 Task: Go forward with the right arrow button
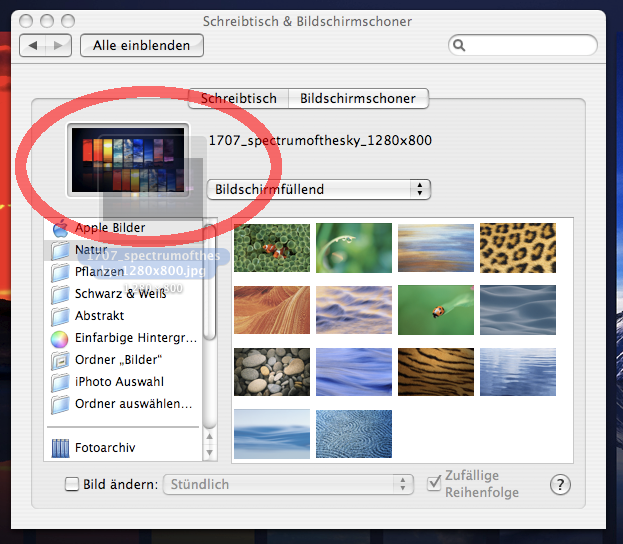pos(60,45)
